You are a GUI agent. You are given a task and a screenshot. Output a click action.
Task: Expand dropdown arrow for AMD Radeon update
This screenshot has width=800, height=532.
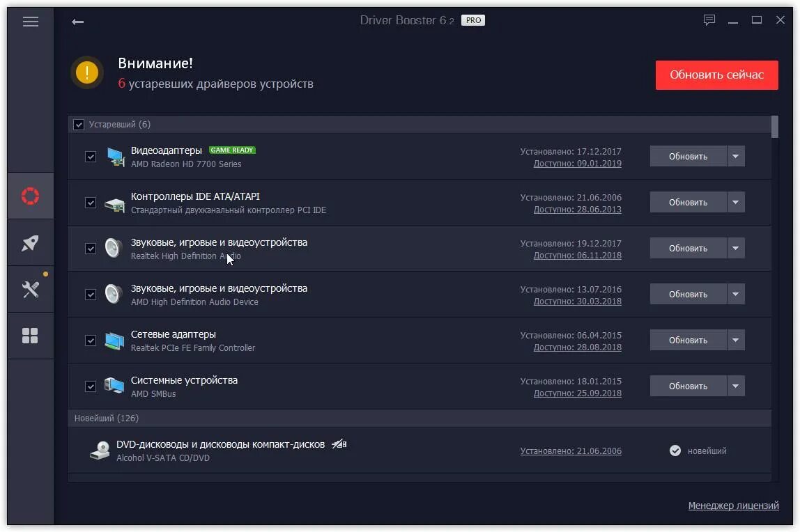[736, 156]
